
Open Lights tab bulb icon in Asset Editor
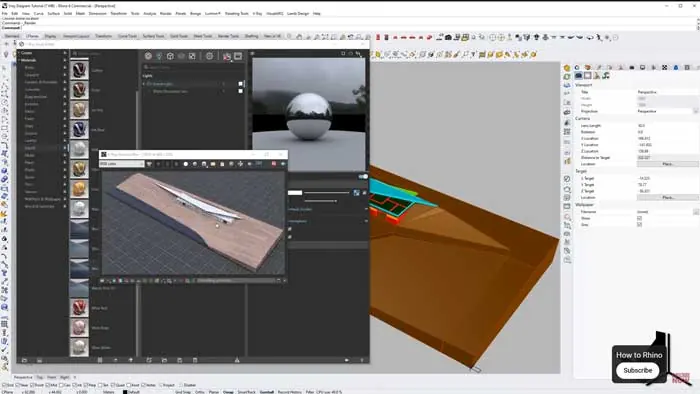(x=159, y=56)
